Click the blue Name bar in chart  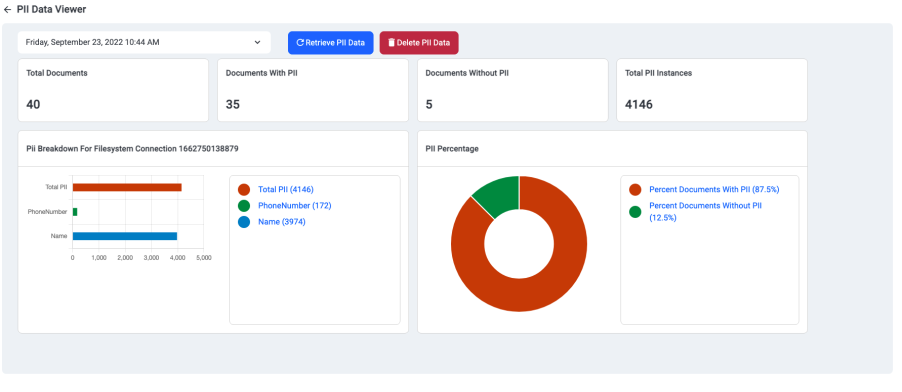[x=125, y=236]
